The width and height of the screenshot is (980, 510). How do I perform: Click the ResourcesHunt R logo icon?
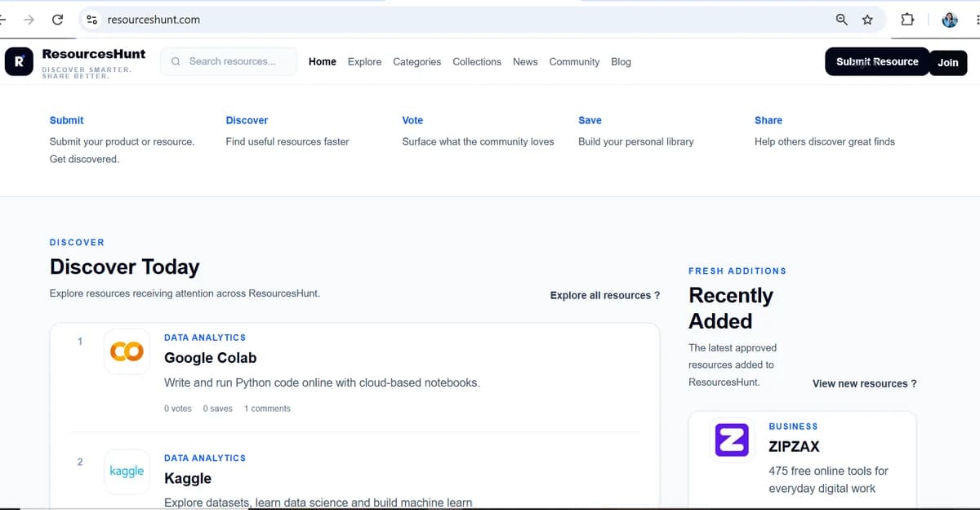(x=19, y=62)
